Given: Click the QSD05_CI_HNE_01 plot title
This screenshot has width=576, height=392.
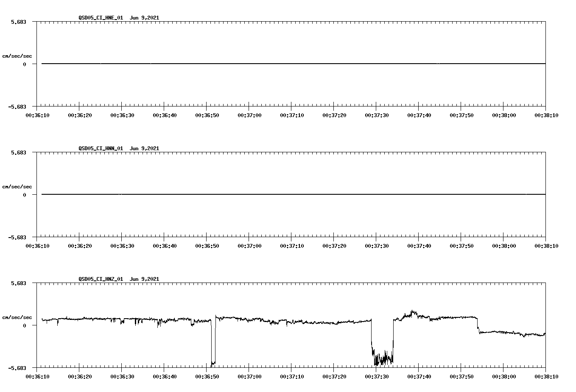Looking at the screenshot, I should (x=119, y=18).
